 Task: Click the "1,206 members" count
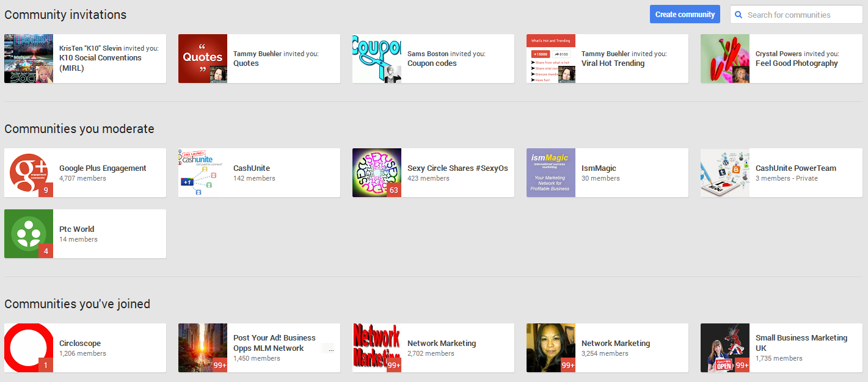click(82, 353)
